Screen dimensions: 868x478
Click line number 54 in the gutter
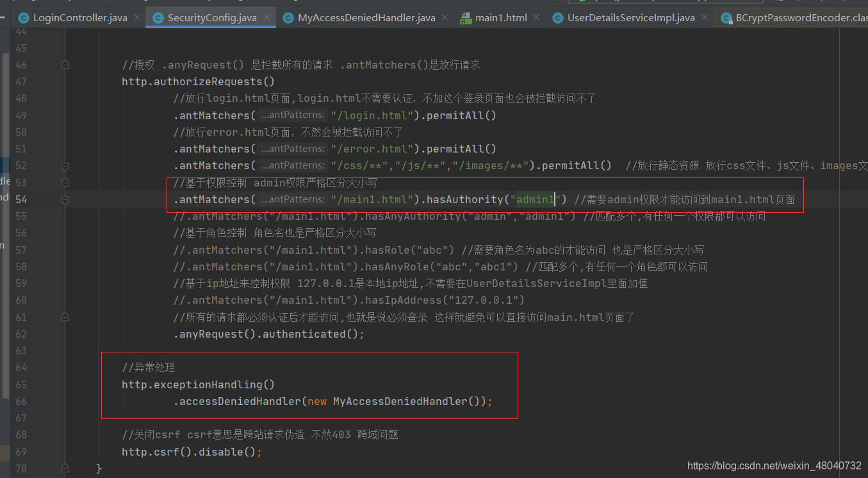pyautogui.click(x=20, y=199)
